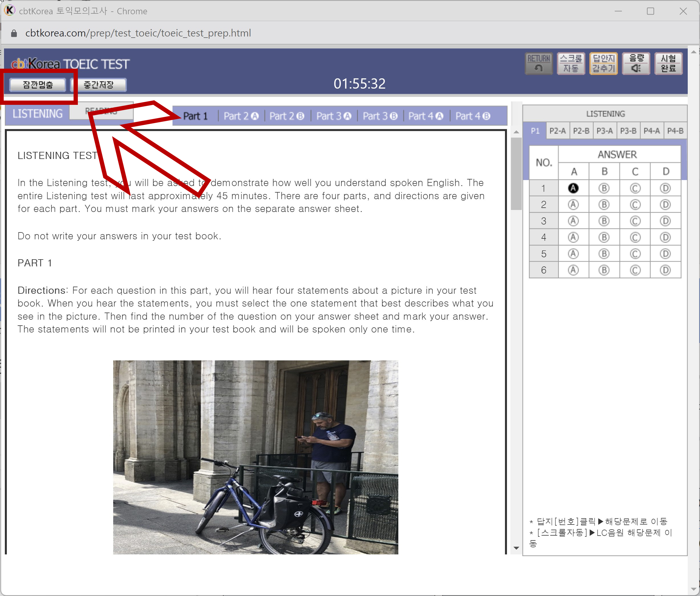Open the Part 2 A tab
The image size is (700, 596).
(x=241, y=116)
